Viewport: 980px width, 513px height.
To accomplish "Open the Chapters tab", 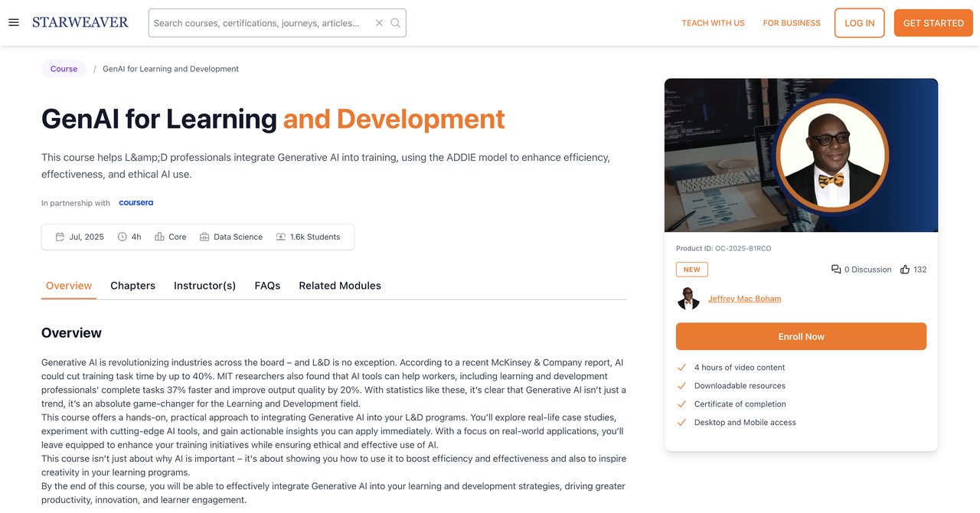I will pyautogui.click(x=133, y=286).
